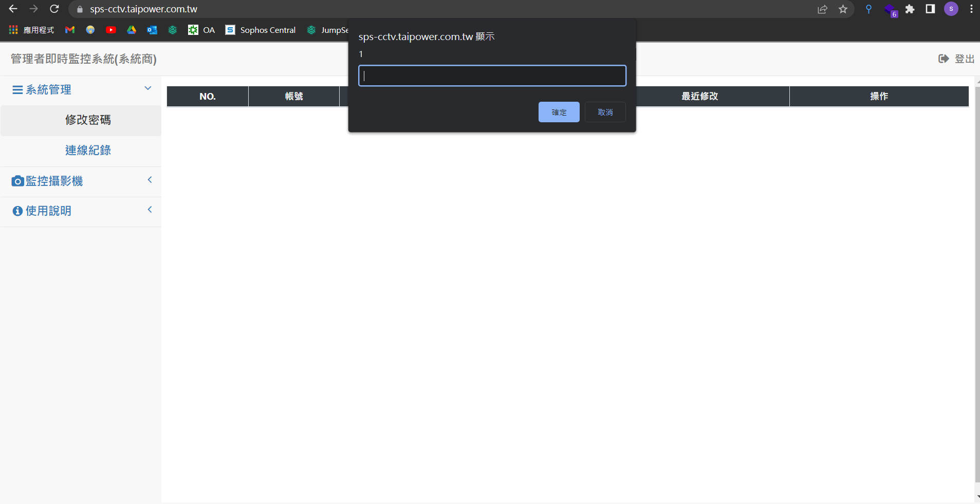Go back using the browser back arrow
The height and width of the screenshot is (504, 980).
click(x=13, y=9)
